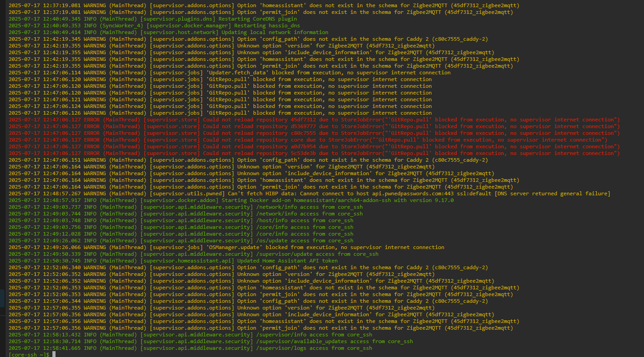644x357 pixels.
Task: Select the 12:42:19.355 'permit_join' option warning
Action: coord(261,66)
